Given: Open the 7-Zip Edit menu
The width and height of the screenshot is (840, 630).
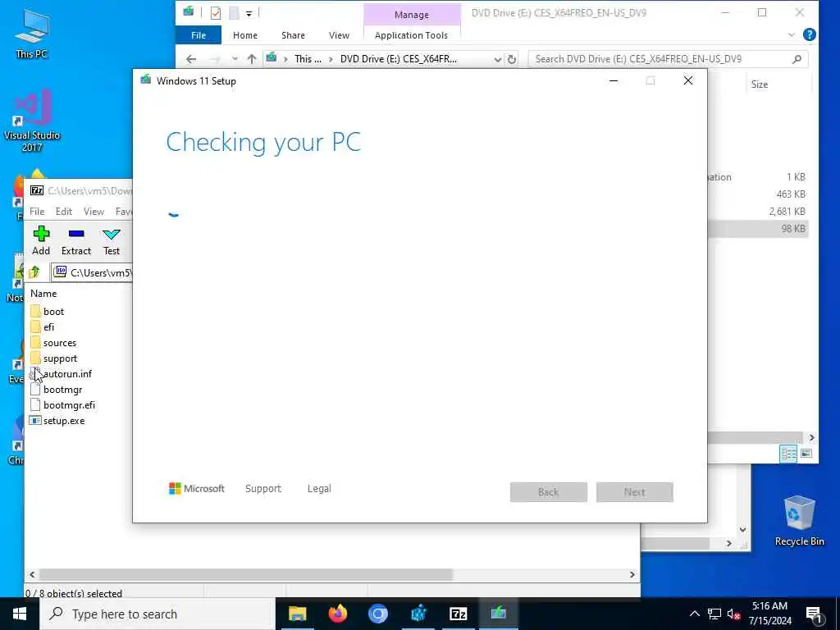Looking at the screenshot, I should (64, 212).
